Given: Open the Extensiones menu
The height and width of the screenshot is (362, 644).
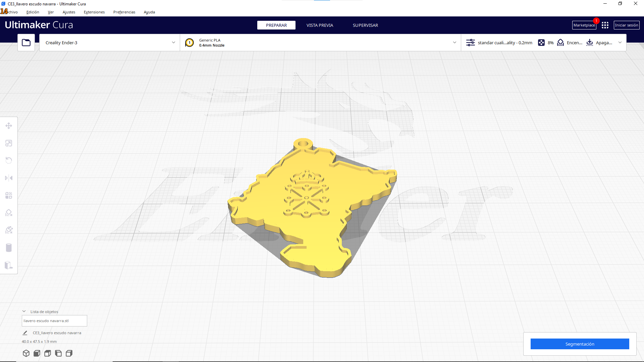Looking at the screenshot, I should pyautogui.click(x=94, y=12).
